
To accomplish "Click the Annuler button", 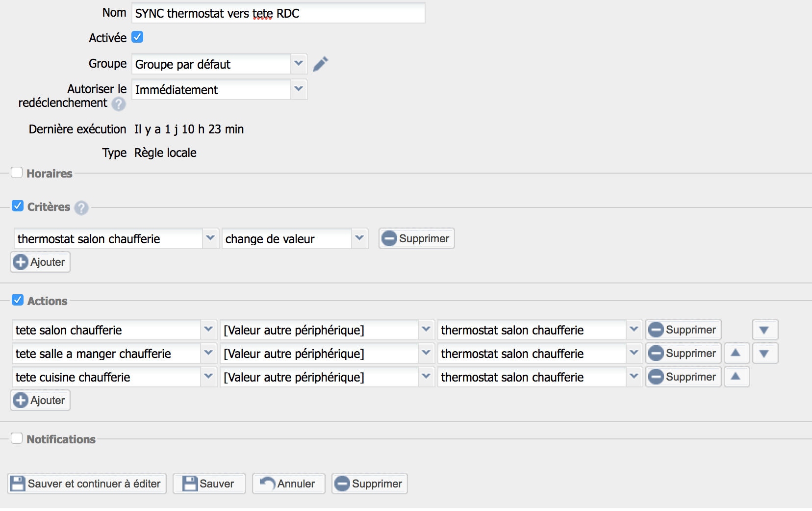I will (x=288, y=484).
